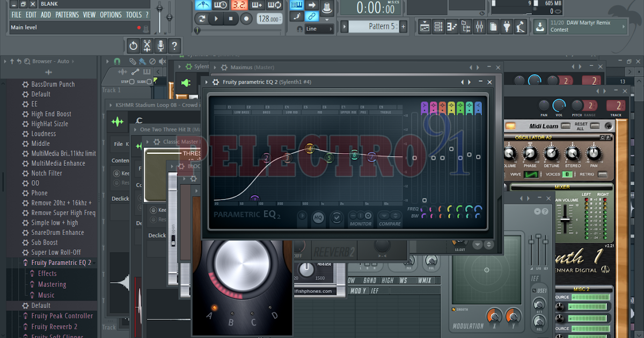The image size is (644, 338).
Task: Open the EDIT menu
Action: point(31,14)
